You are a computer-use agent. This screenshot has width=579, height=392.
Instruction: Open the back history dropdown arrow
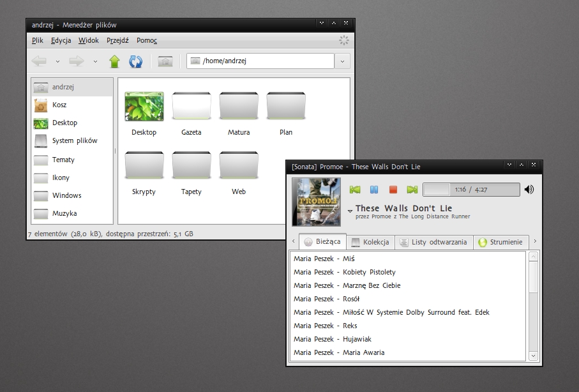[57, 61]
